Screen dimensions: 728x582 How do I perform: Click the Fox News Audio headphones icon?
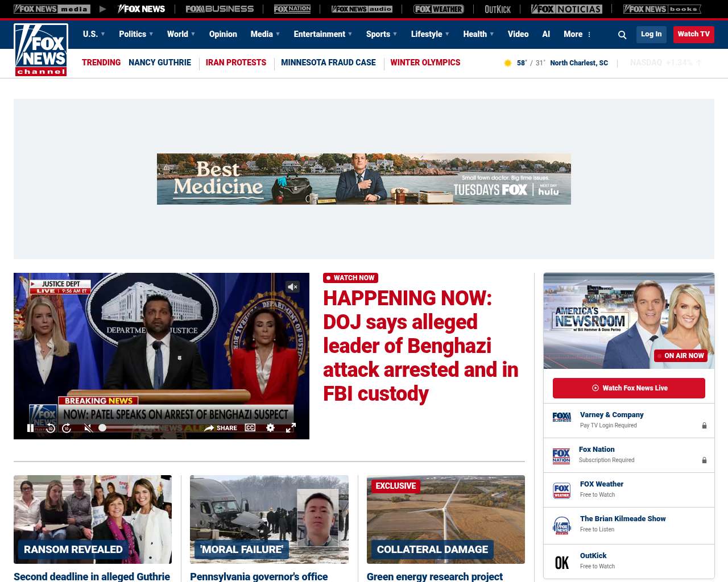click(562, 526)
